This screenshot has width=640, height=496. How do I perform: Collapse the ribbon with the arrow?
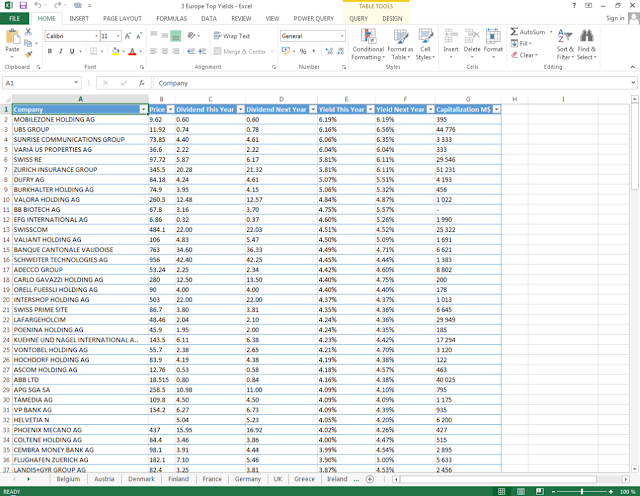(632, 67)
